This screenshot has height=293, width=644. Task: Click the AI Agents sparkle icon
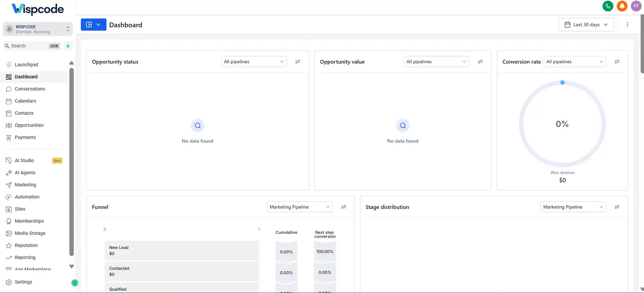9,173
